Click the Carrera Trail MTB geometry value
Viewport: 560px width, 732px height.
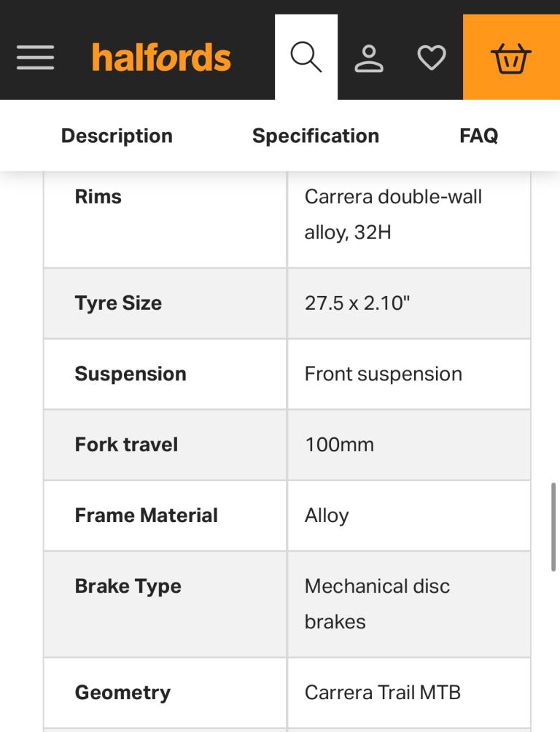(x=382, y=693)
